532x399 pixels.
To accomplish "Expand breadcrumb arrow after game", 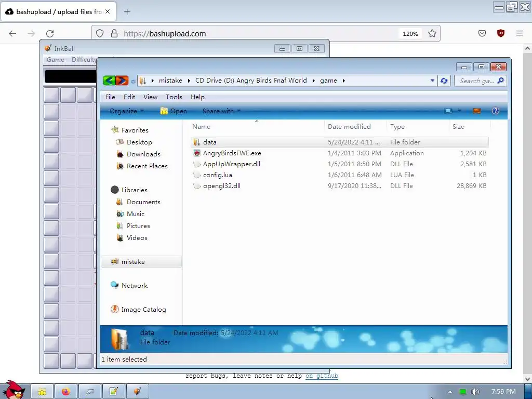I will click(x=343, y=81).
